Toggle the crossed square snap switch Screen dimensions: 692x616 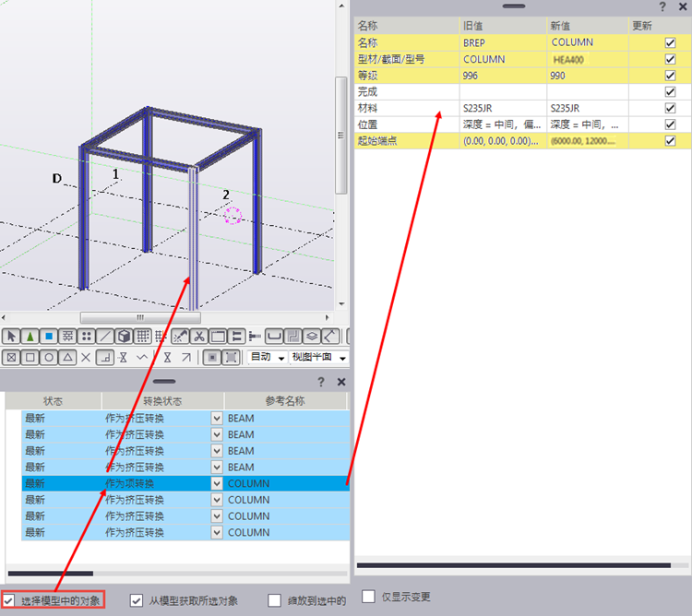(x=11, y=357)
